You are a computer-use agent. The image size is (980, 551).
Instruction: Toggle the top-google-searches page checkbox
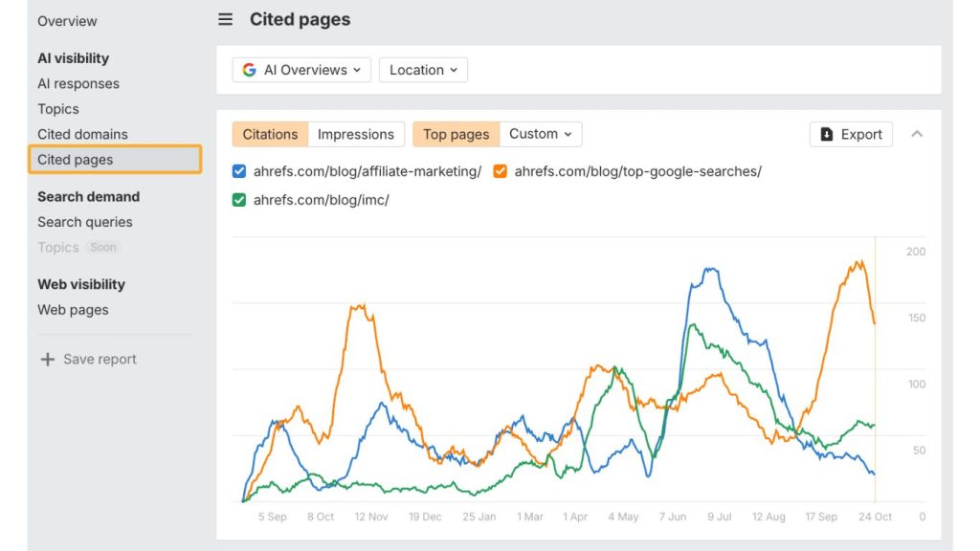click(500, 171)
